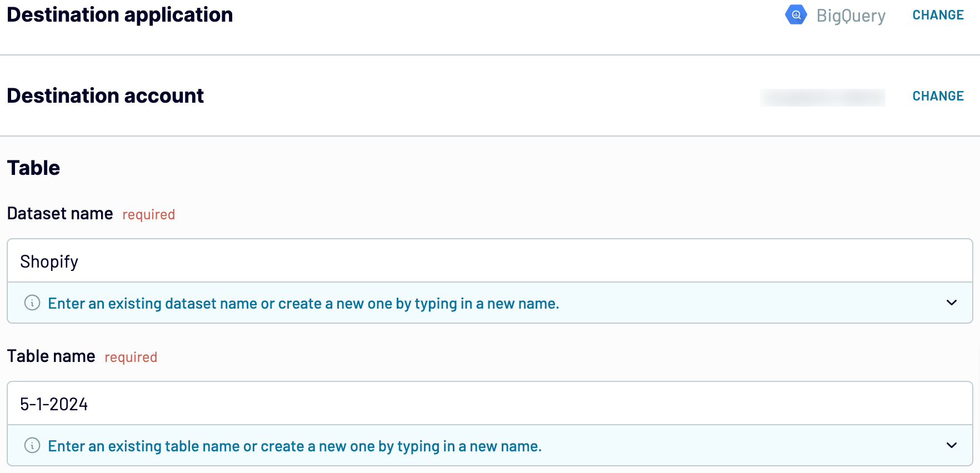
Task: Focus the Table name field containing 5-1-2024
Action: 489,404
